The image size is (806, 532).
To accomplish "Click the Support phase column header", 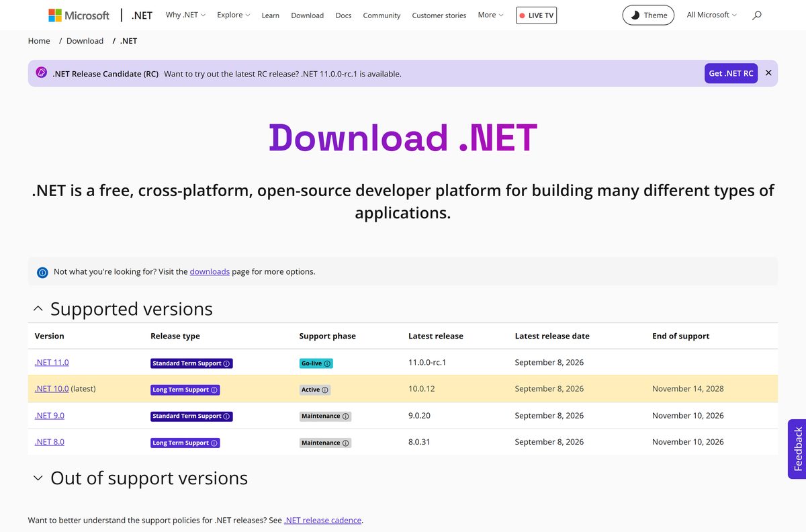I will 328,336.
